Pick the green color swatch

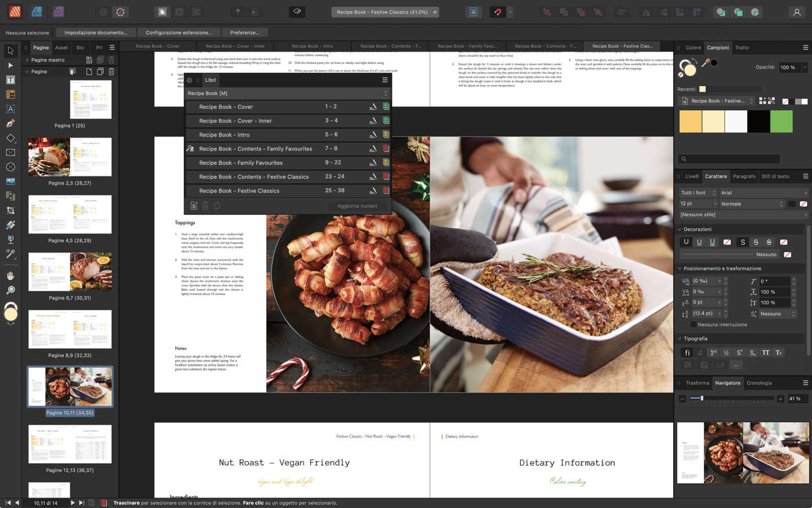click(781, 122)
